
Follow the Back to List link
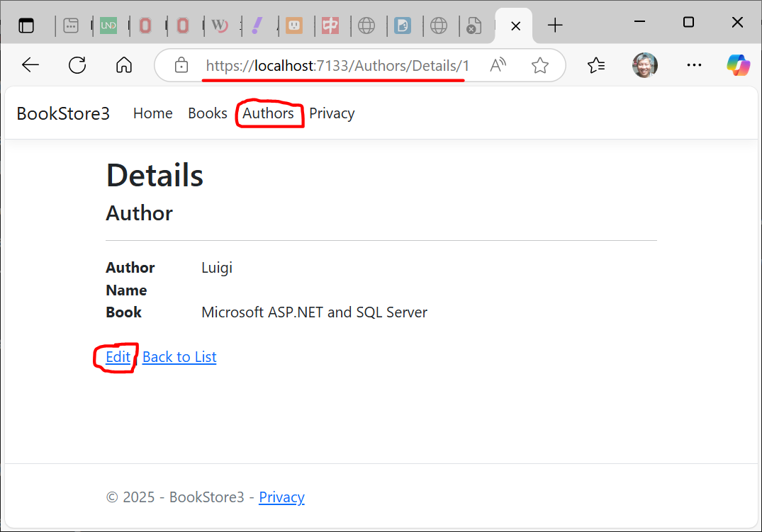click(179, 357)
